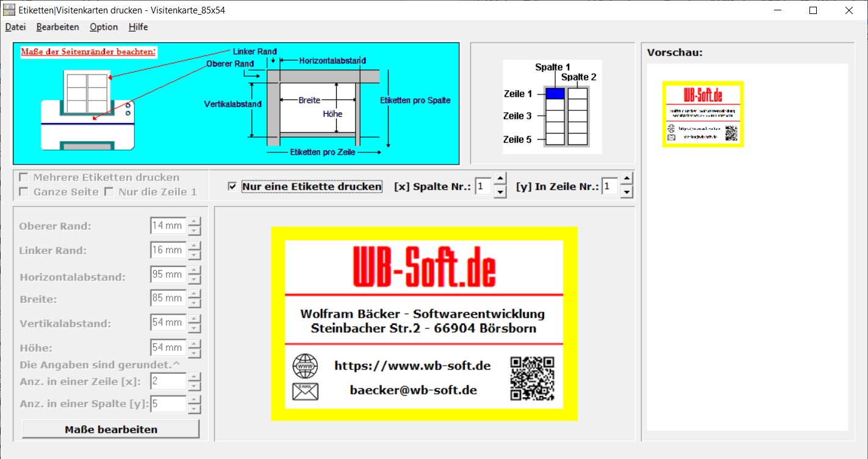Decrease Vertikalabstand with down arrow
868x459 pixels.
click(195, 327)
